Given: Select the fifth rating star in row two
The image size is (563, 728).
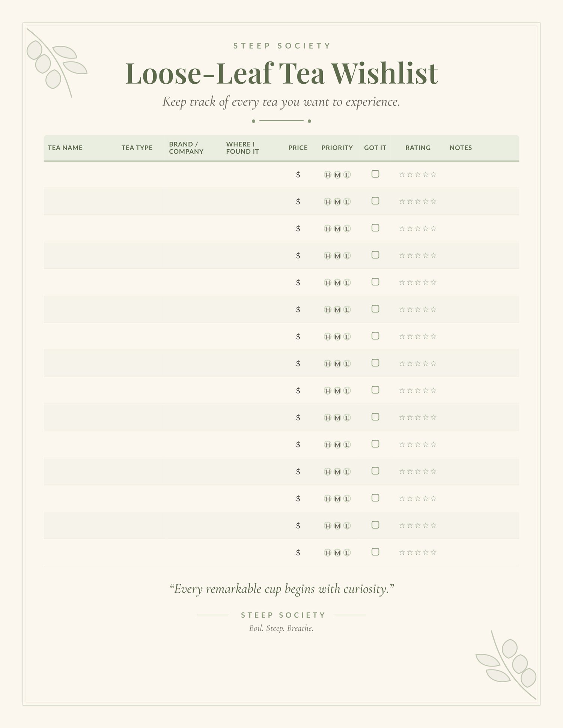Looking at the screenshot, I should click(434, 201).
